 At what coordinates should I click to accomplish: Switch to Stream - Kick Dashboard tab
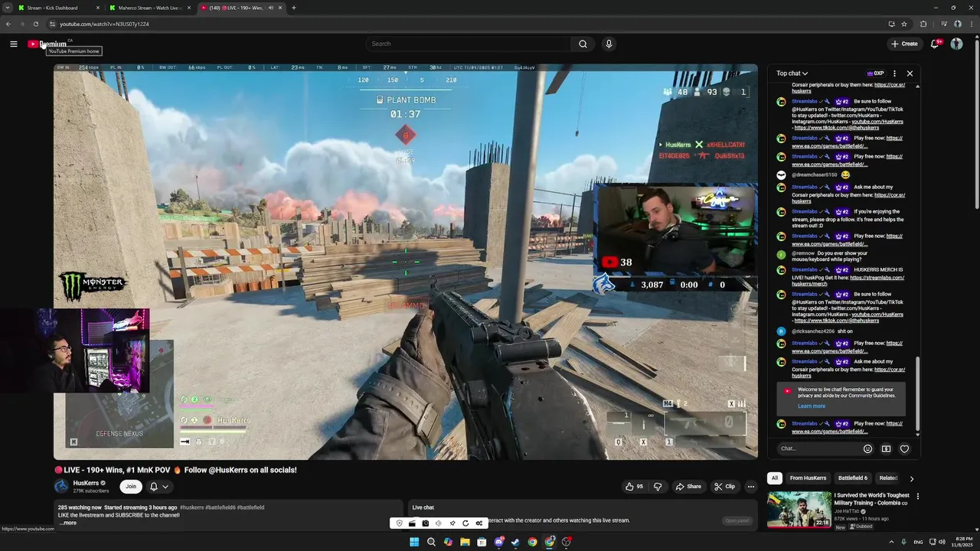pos(59,8)
